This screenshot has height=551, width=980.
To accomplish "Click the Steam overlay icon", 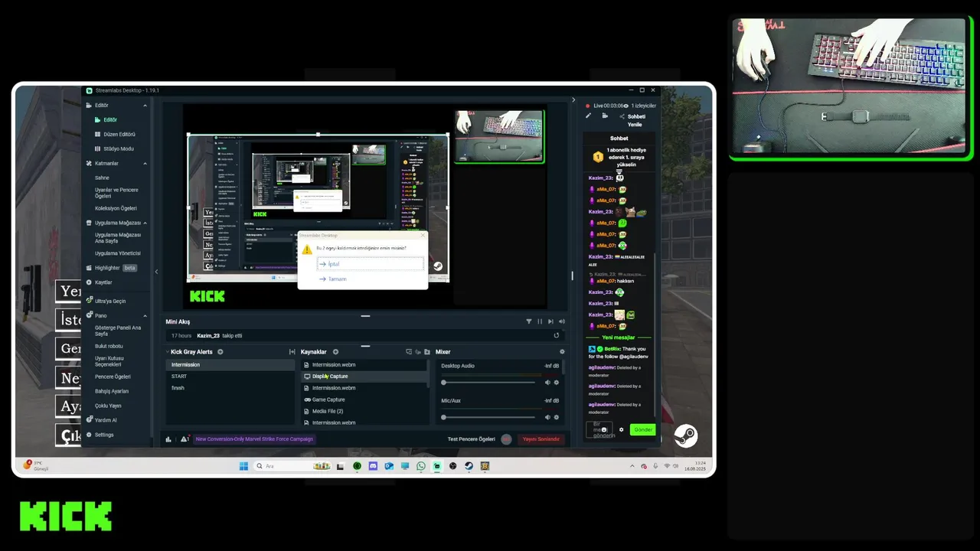I will (686, 435).
